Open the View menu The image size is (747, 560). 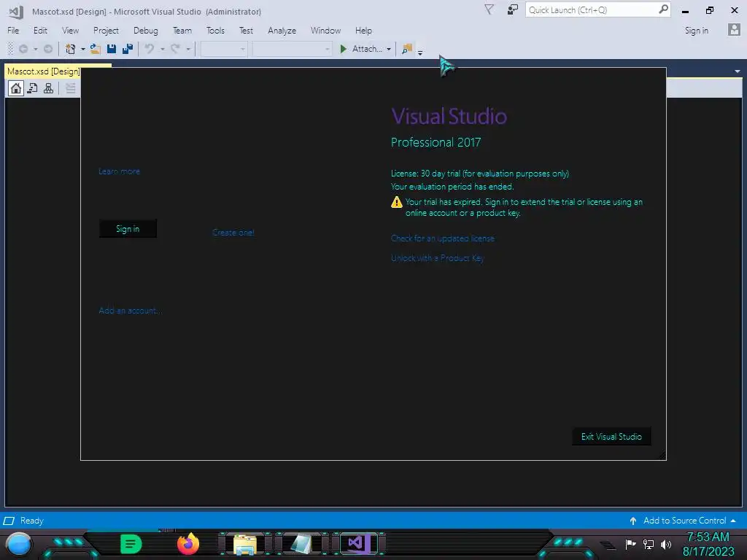coord(71,31)
